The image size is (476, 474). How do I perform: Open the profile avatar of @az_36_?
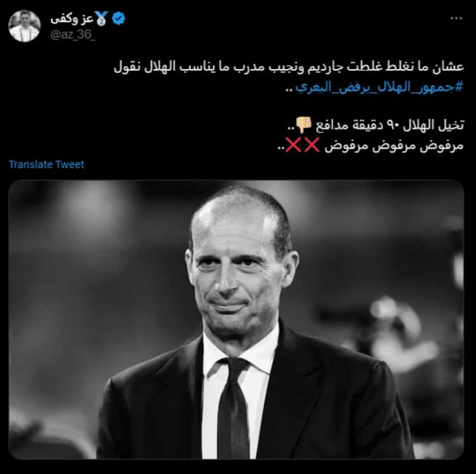tap(24, 26)
